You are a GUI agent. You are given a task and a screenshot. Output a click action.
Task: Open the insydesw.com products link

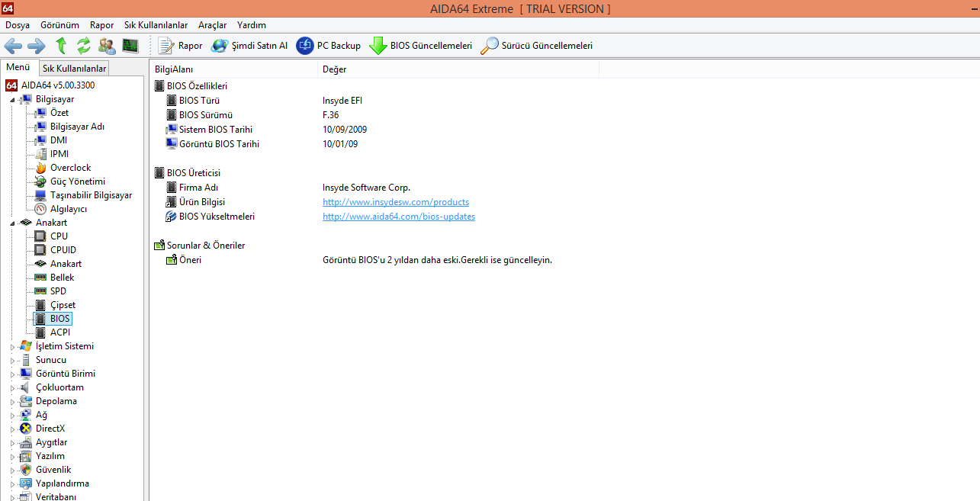coord(396,202)
